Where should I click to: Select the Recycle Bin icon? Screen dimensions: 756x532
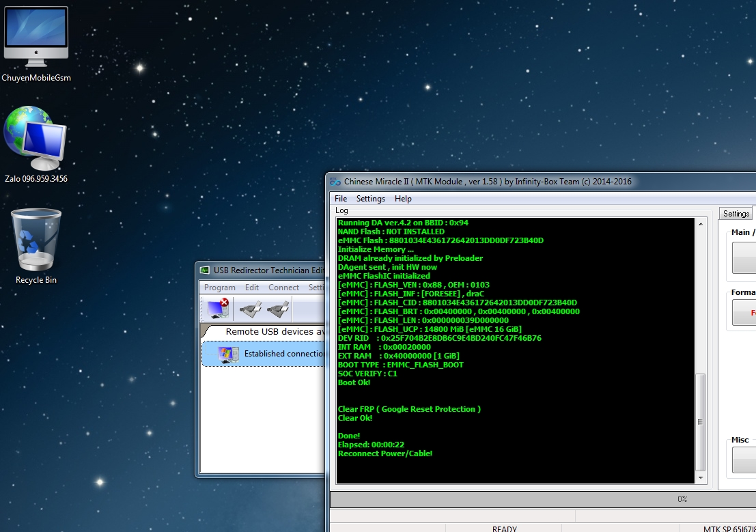36,246
